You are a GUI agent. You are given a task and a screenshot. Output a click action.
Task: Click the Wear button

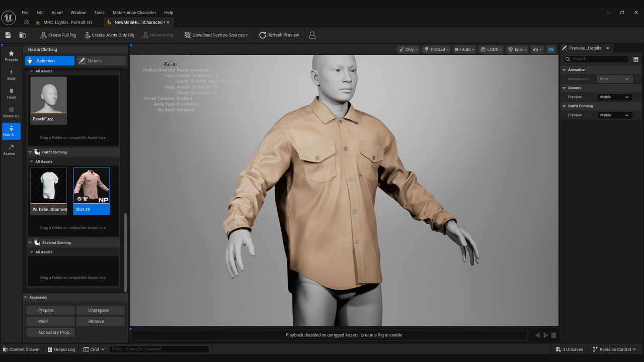click(50, 321)
